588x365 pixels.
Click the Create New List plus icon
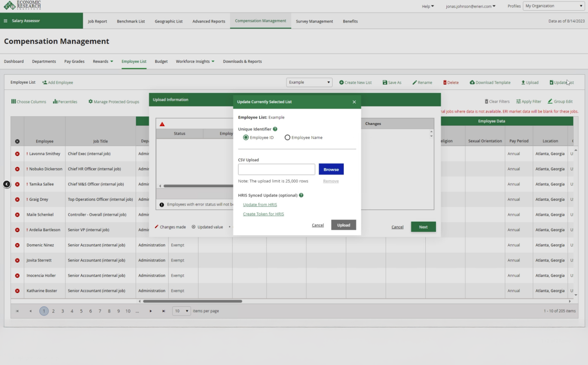pos(341,82)
